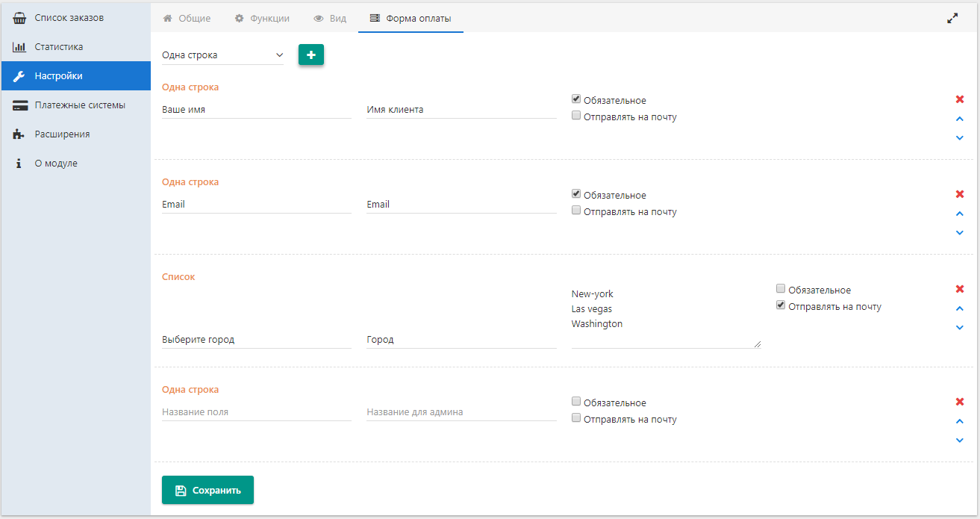Open the 'Вид' tab
980x519 pixels.
pyautogui.click(x=330, y=18)
